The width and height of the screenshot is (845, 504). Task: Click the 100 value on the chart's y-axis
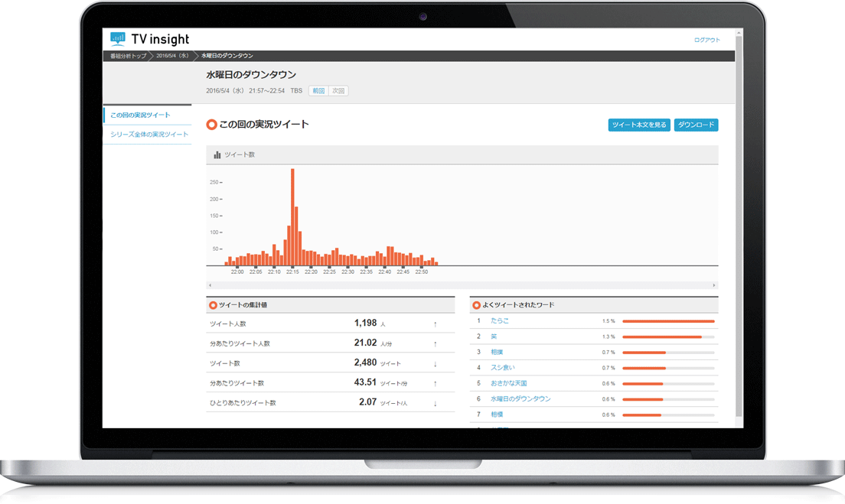pos(214,232)
